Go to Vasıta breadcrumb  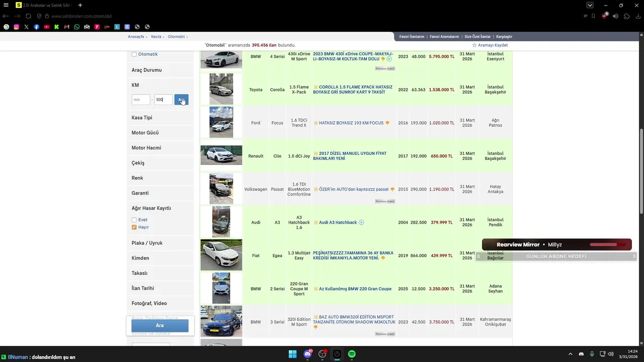click(156, 37)
